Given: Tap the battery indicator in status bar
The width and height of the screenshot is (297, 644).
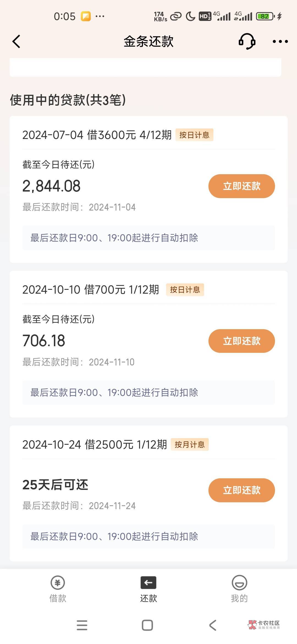Looking at the screenshot, I should [265, 16].
